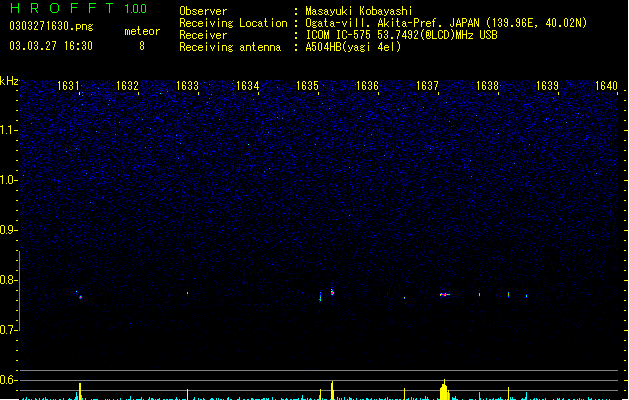
Task: Select the 1.1 kHz frequency axis label
Action: point(9,130)
